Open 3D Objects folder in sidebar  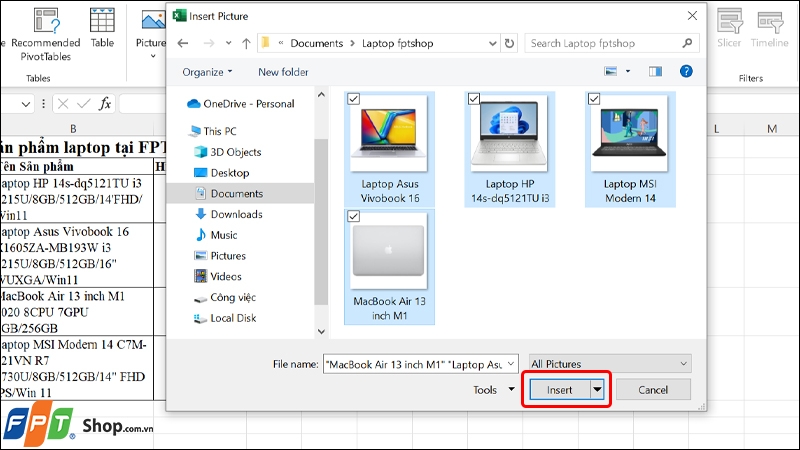click(x=228, y=152)
